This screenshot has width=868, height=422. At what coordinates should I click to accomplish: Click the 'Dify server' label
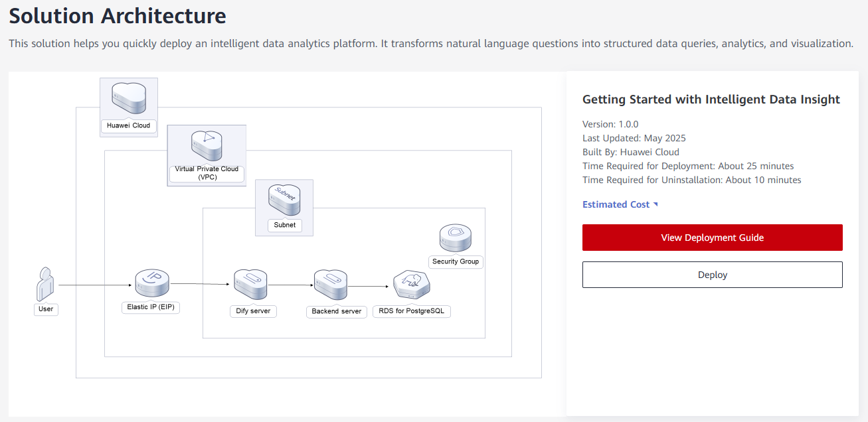tap(252, 311)
